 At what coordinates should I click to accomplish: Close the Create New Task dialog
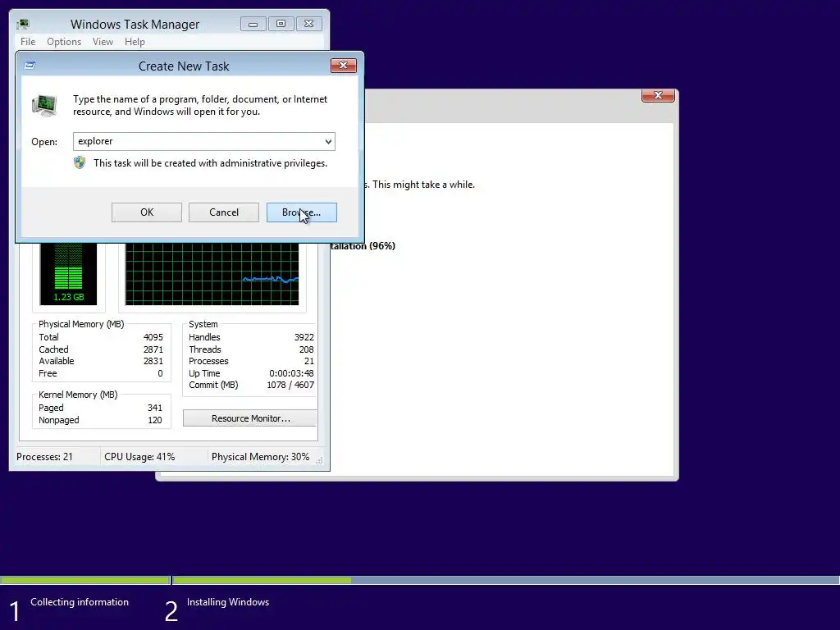coord(344,66)
